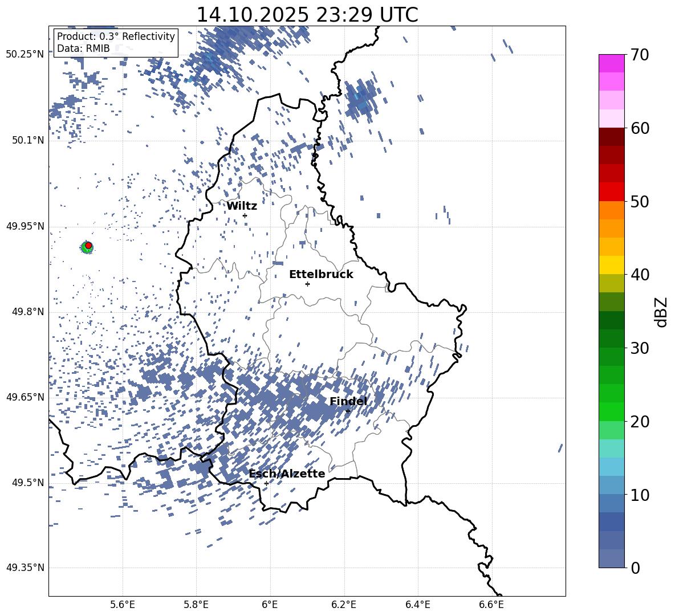Click the 60 colorbar tick label
This screenshot has height=616, width=675.
(x=640, y=128)
